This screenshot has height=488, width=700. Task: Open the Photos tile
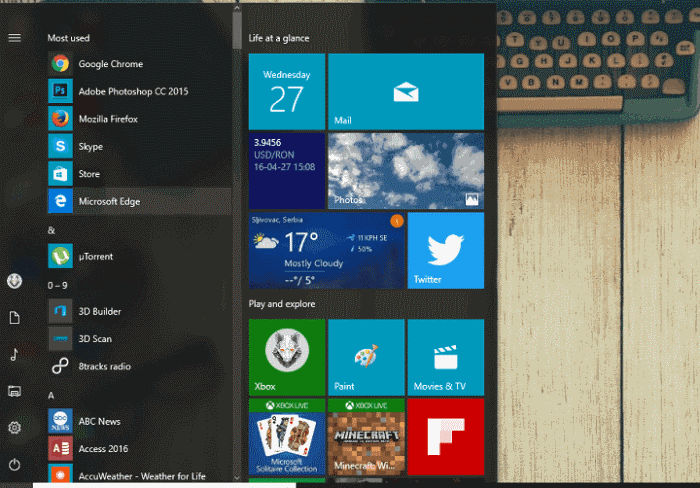tap(406, 171)
